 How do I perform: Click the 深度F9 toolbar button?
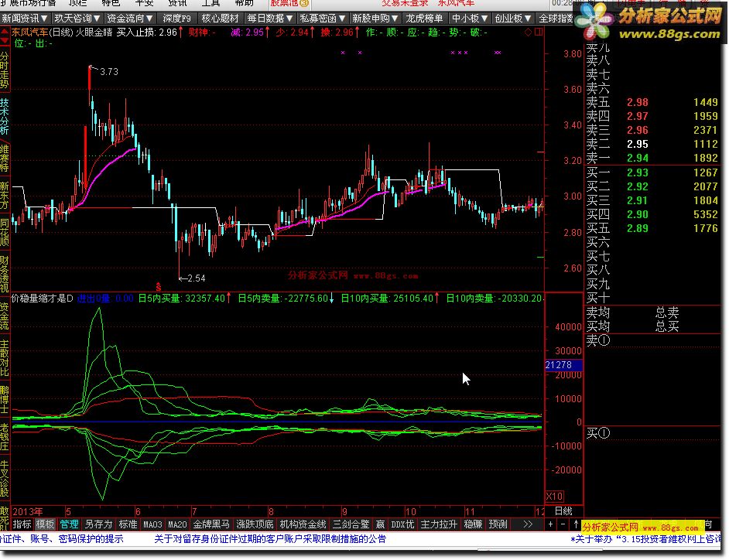coord(176,18)
